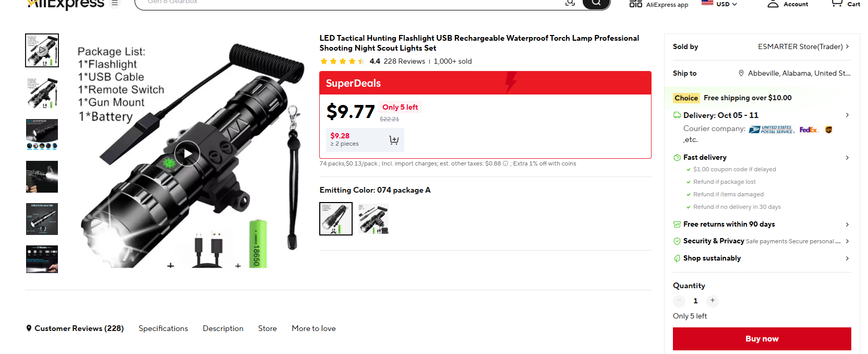The image size is (868, 354).
Task: Open the image search camera icon
Action: (570, 3)
